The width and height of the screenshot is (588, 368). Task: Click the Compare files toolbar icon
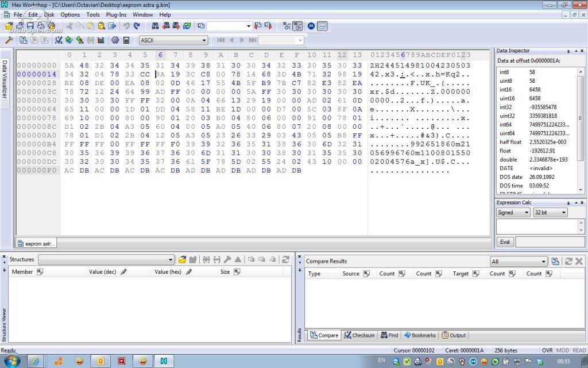pos(23,40)
